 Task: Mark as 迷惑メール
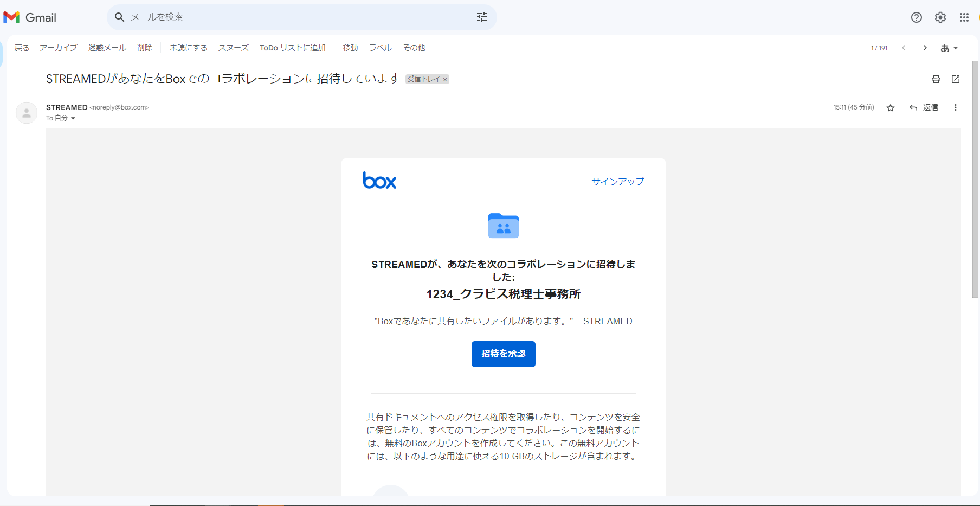coord(107,48)
